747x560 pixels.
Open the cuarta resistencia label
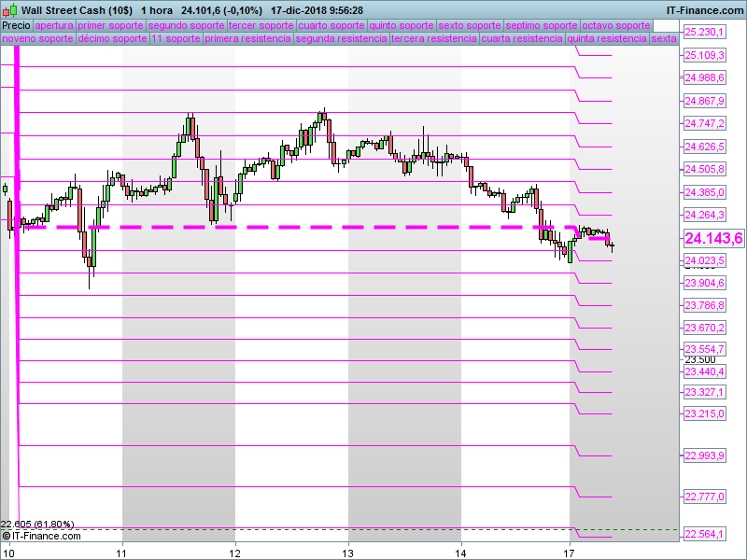coord(522,38)
